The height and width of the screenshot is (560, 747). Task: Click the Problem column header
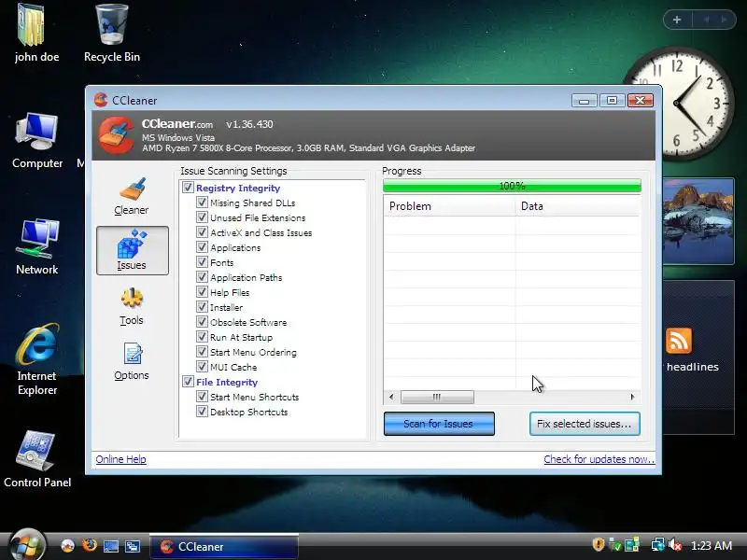(x=449, y=206)
